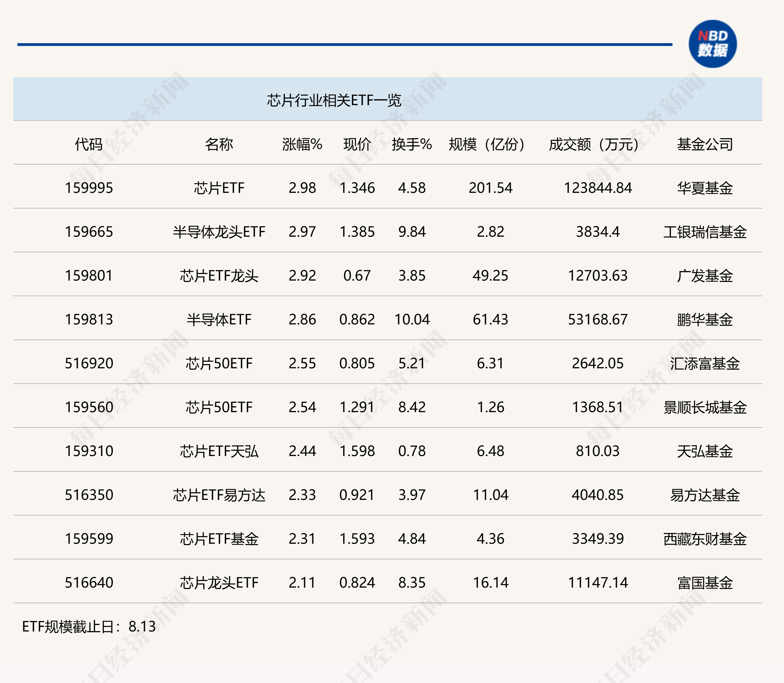Click the title 芯片行业相关ETF一览

334,100
